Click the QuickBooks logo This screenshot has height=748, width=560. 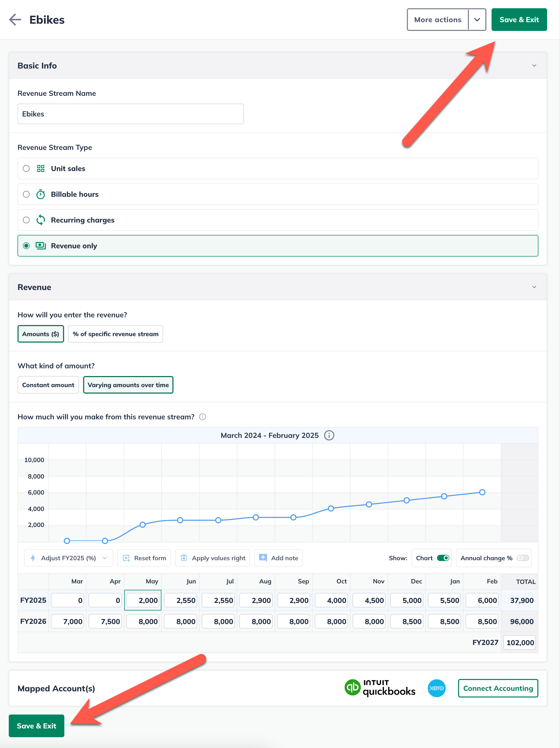pos(380,688)
